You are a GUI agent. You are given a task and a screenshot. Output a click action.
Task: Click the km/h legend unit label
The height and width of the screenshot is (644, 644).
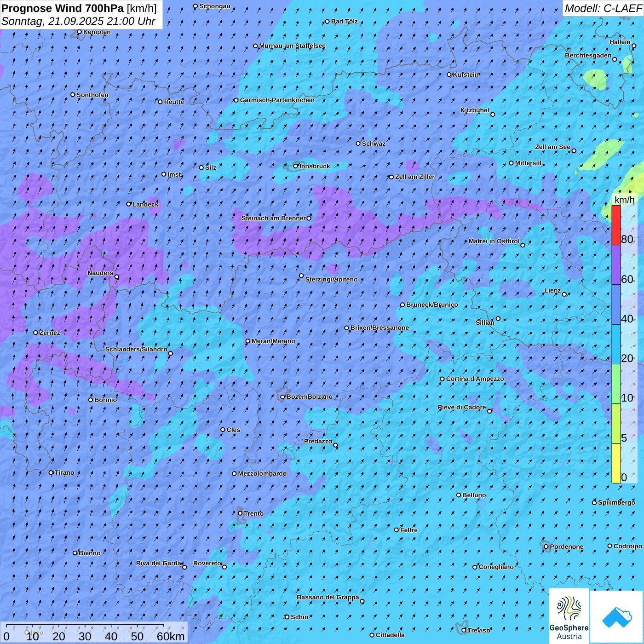tap(624, 200)
